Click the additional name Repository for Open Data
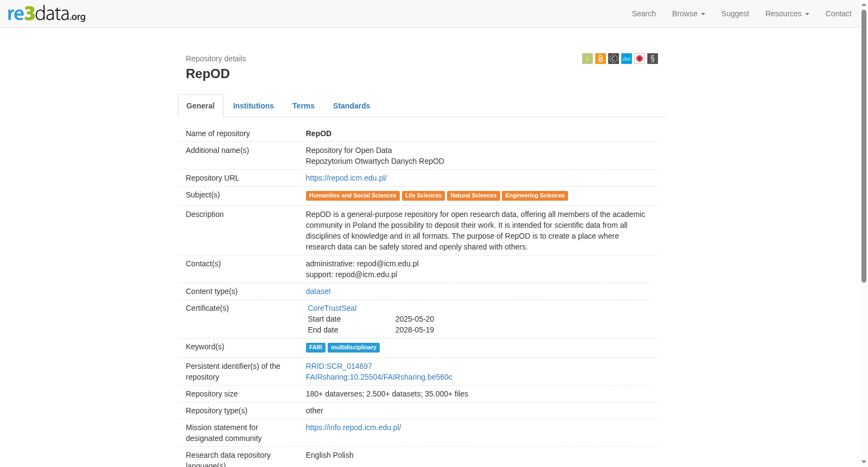Screen dimensions: 868x467 click(349, 150)
